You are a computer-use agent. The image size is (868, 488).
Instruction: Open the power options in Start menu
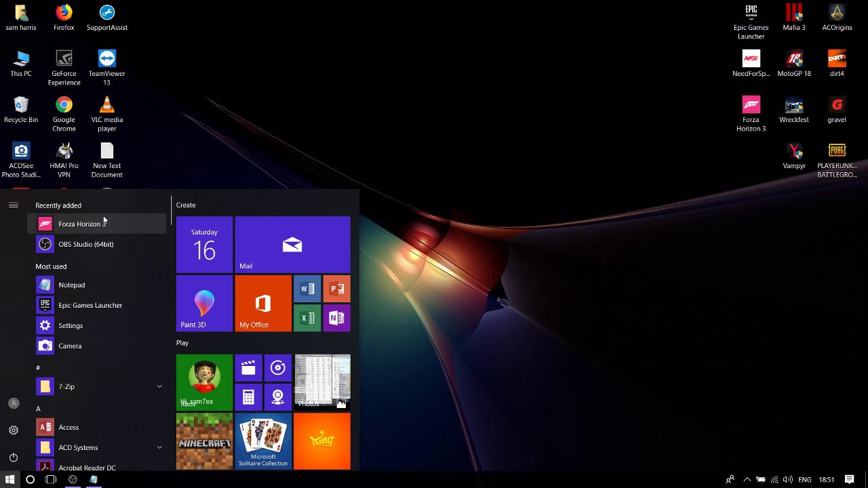coord(14,456)
